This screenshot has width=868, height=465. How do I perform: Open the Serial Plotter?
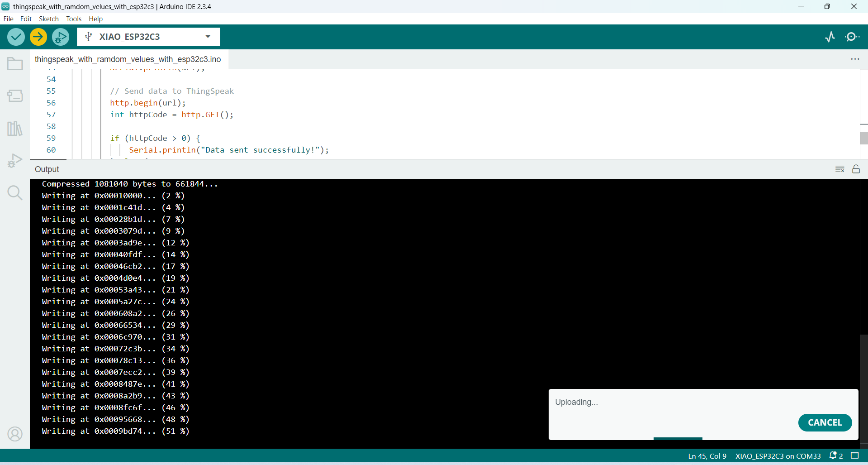tap(830, 37)
